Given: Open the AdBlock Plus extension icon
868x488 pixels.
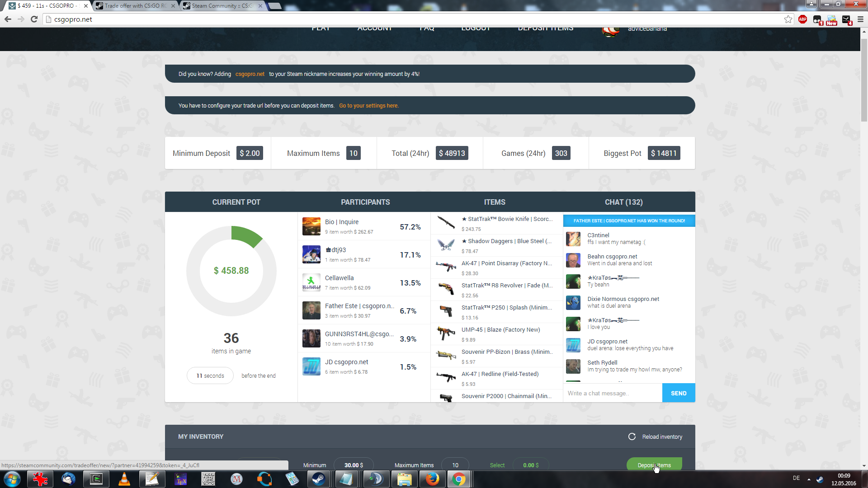Looking at the screenshot, I should point(802,19).
